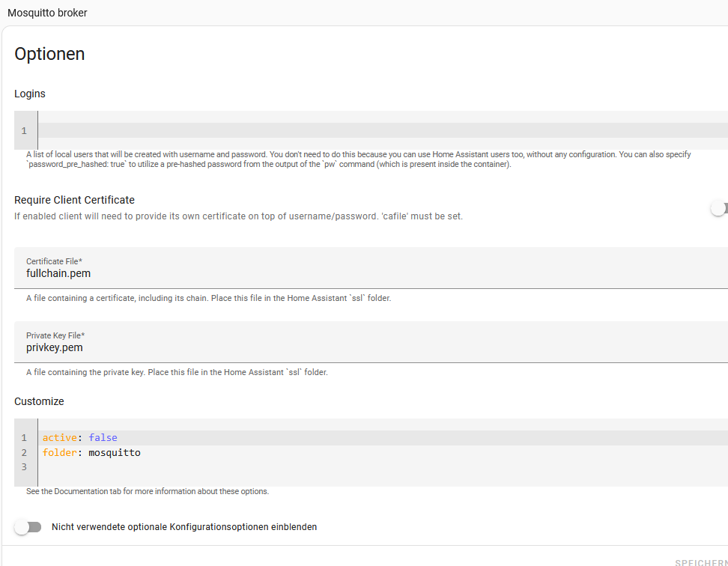This screenshot has height=566, width=728.
Task: Click the 'folder: mosquitto' line in Customize
Action: (300, 453)
